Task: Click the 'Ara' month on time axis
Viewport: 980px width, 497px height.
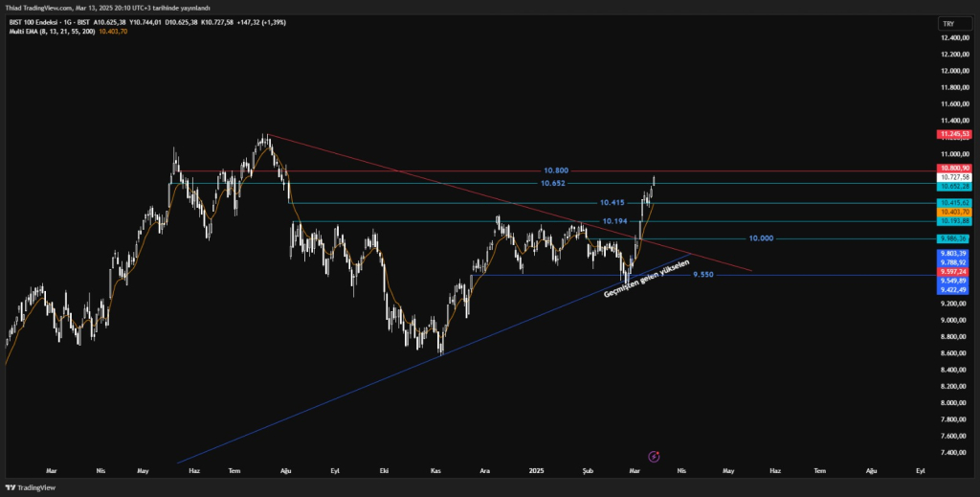Action: click(x=484, y=469)
